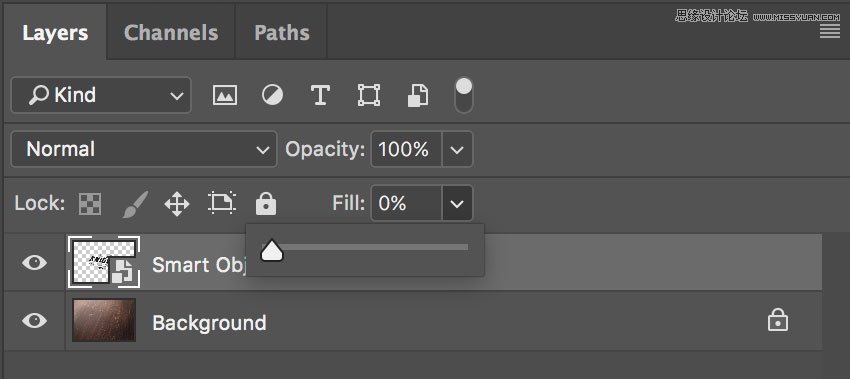
Task: Expand the Opacity slider arrow
Action: coord(458,149)
